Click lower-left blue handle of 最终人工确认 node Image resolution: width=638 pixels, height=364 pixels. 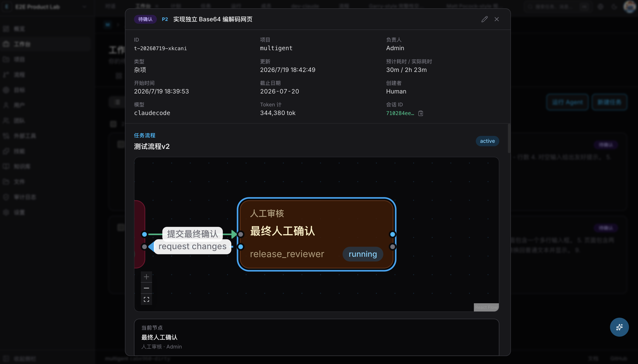241,247
